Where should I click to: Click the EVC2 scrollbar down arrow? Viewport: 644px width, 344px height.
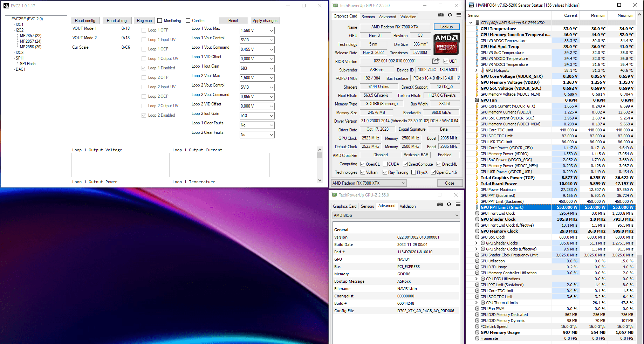click(320, 180)
